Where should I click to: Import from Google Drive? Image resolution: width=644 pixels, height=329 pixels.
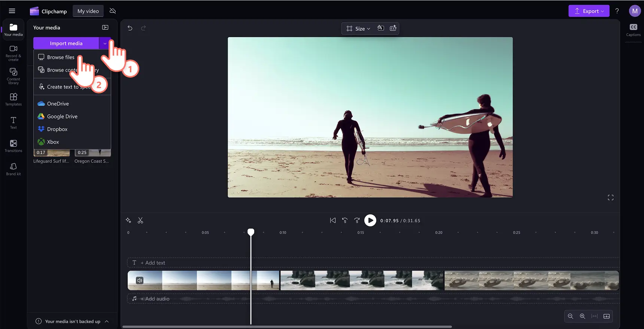[72, 117]
